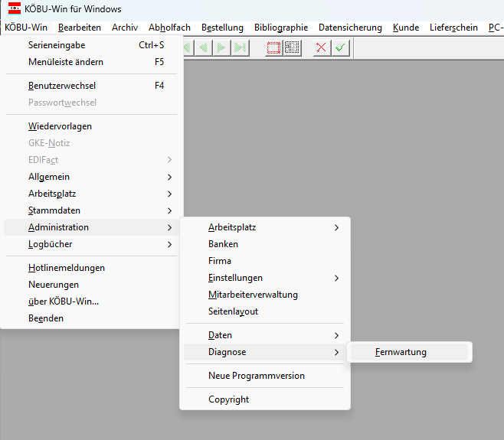The height and width of the screenshot is (440, 504).
Task: Go to the next record arrow
Action: pyautogui.click(x=221, y=48)
